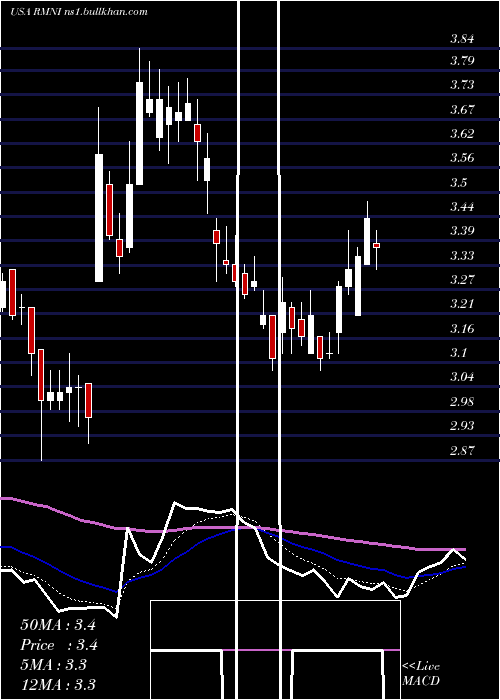Click the 3.04 price axis label
This screenshot has width=500, height=700.
(x=462, y=377)
